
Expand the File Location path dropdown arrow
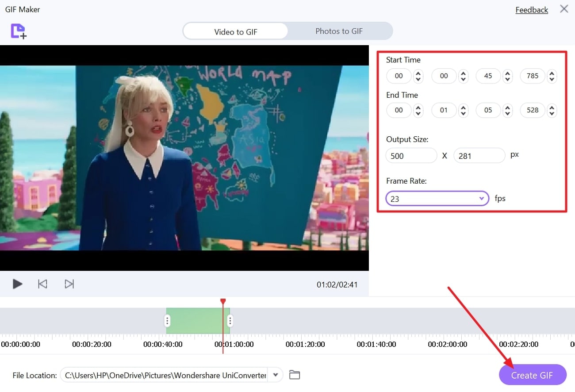pyautogui.click(x=276, y=375)
